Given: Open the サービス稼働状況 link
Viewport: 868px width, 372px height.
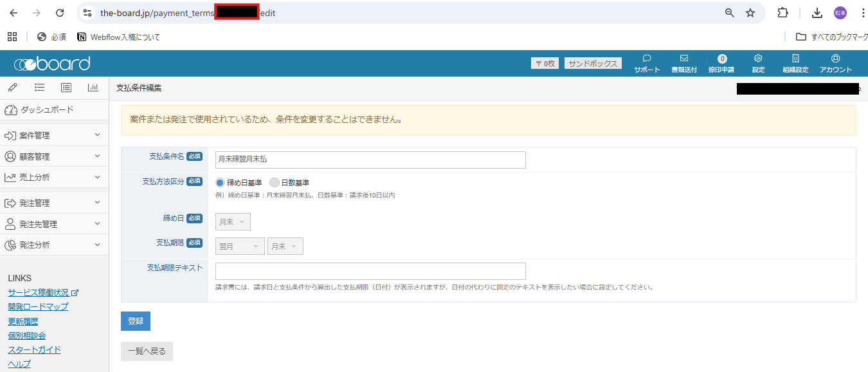Looking at the screenshot, I should coord(43,292).
